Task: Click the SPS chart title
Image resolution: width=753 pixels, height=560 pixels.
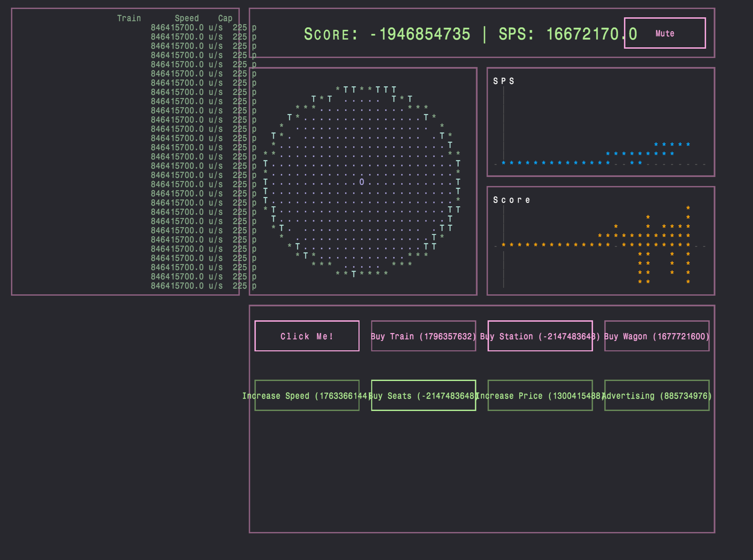Action: pyautogui.click(x=503, y=81)
